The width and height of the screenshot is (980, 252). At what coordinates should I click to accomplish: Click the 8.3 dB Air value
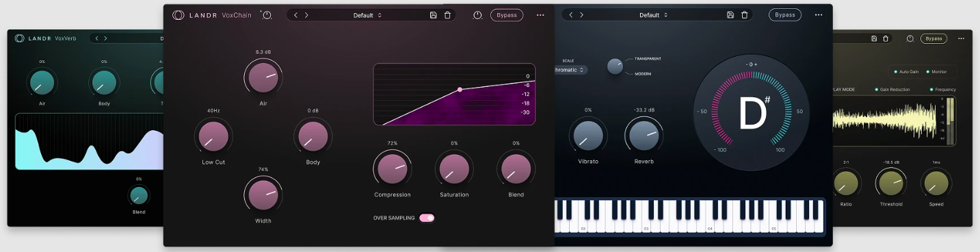pos(263,52)
